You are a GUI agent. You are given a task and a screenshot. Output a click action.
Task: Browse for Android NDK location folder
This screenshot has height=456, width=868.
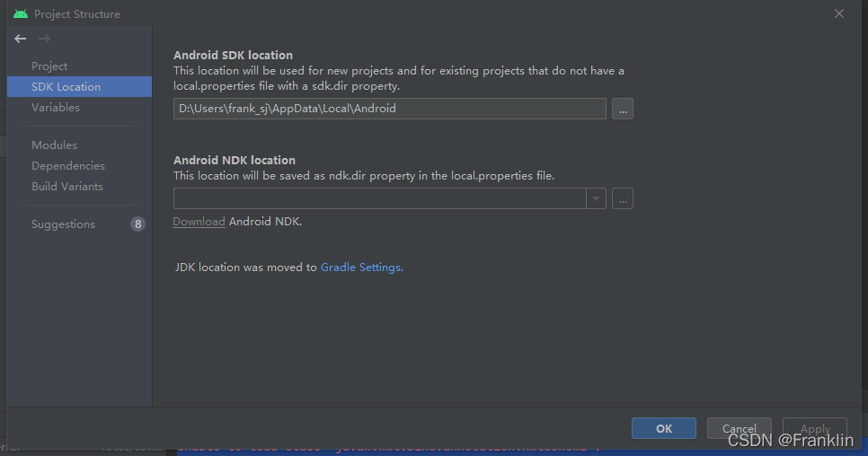622,198
